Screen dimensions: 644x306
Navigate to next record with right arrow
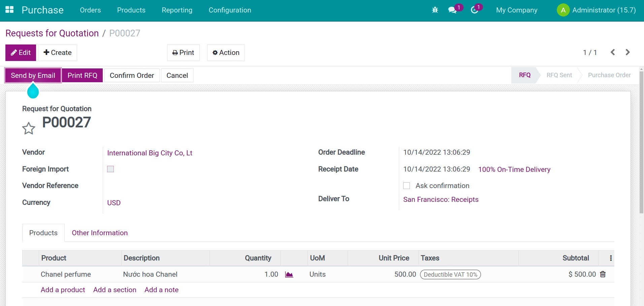627,52
